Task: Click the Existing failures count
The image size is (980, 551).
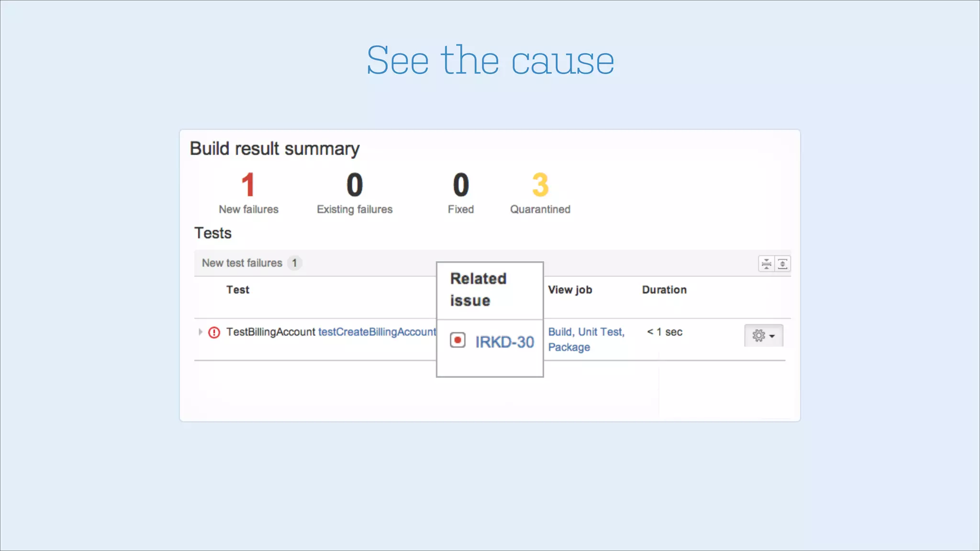Action: [355, 185]
